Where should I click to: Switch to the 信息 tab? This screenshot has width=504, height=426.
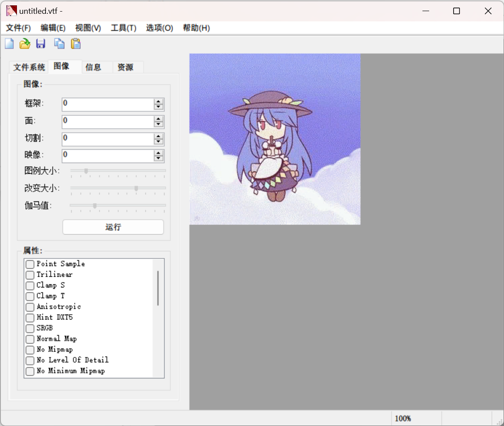pyautogui.click(x=97, y=67)
